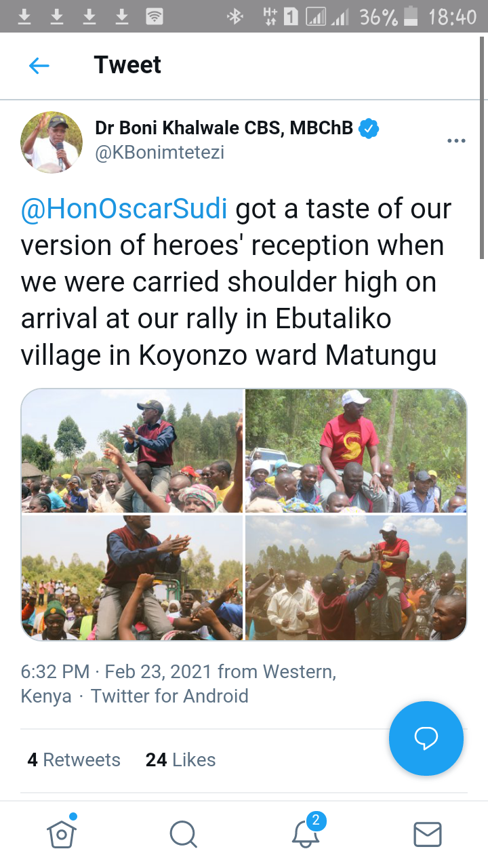Open the top-left photo of man in maroon vest
488x868 pixels.
[132, 450]
